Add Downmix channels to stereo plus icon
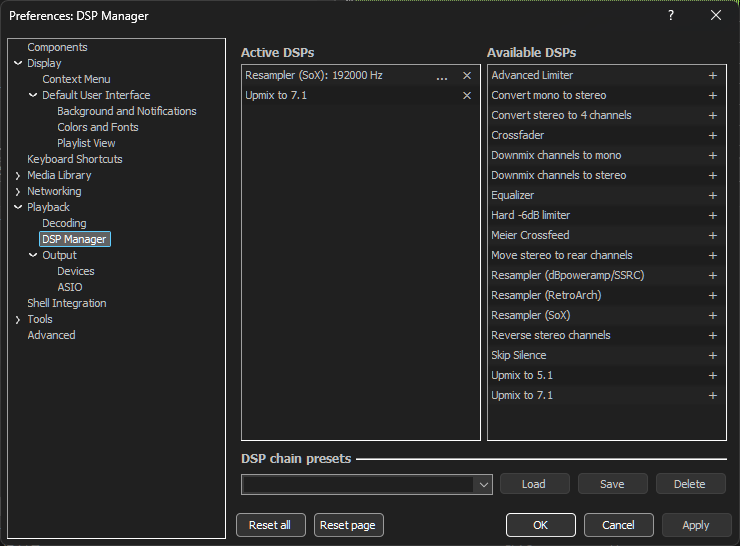The width and height of the screenshot is (740, 546). tap(713, 176)
